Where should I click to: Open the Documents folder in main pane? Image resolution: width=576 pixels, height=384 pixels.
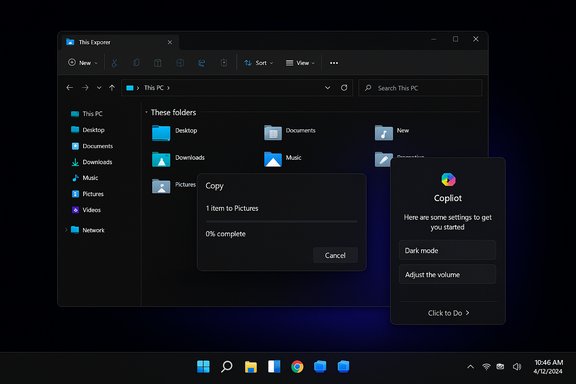point(273,133)
